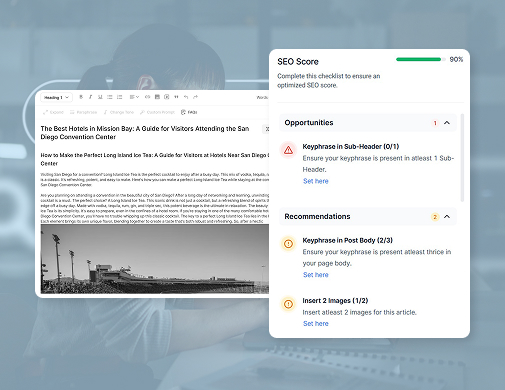Click the 'Keyphrase in Sub-Header (0/1)' heading
This screenshot has width=505, height=390.
[x=351, y=146]
